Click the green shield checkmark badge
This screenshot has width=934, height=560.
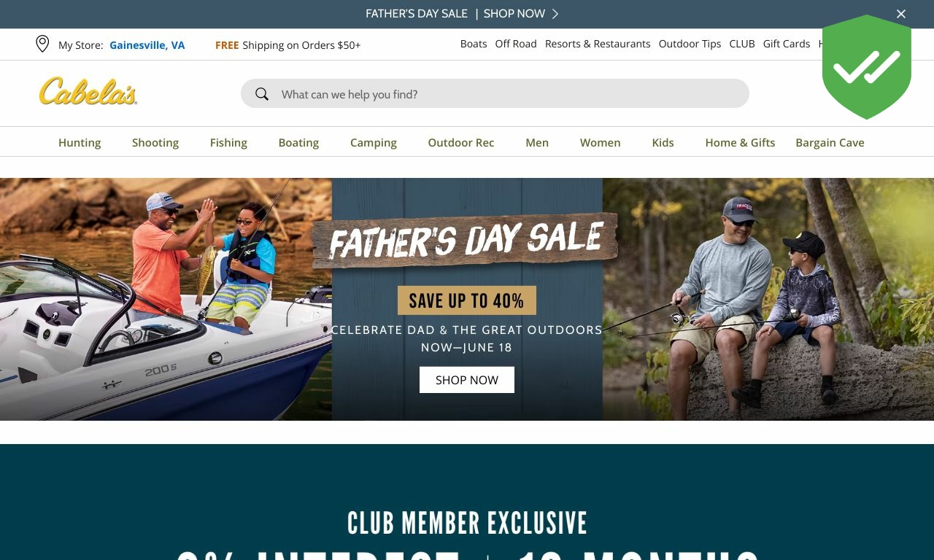pos(867,67)
